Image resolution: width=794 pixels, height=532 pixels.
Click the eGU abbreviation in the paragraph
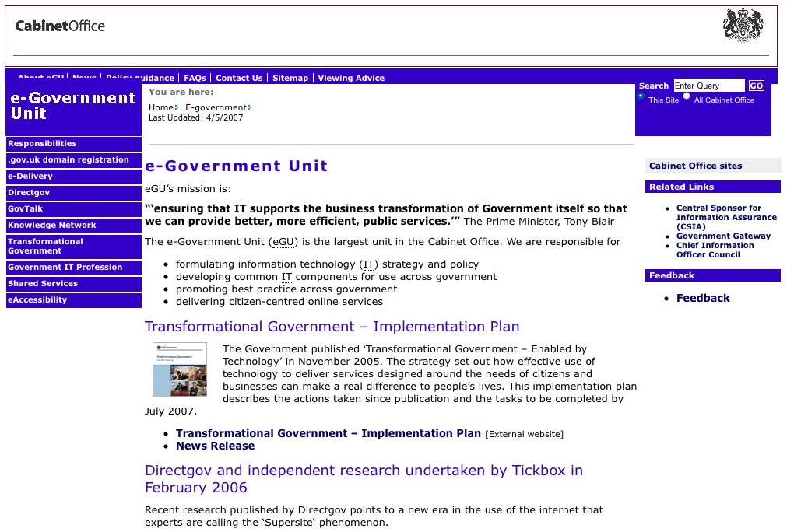coord(283,242)
